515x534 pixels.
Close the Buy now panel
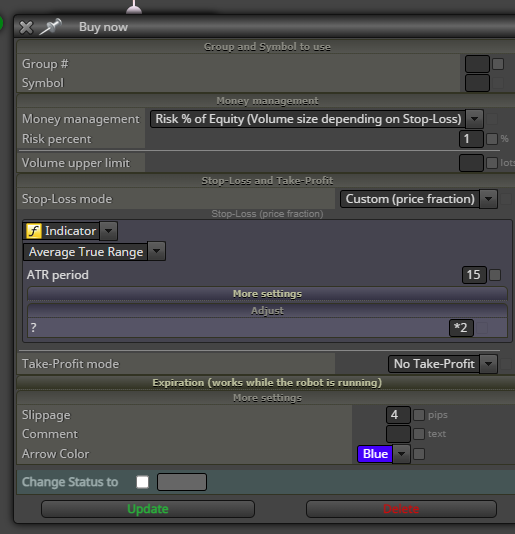pos(26,28)
